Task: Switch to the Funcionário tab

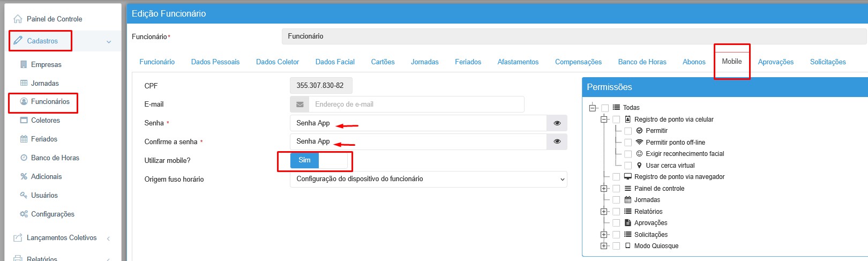Action: (157, 62)
